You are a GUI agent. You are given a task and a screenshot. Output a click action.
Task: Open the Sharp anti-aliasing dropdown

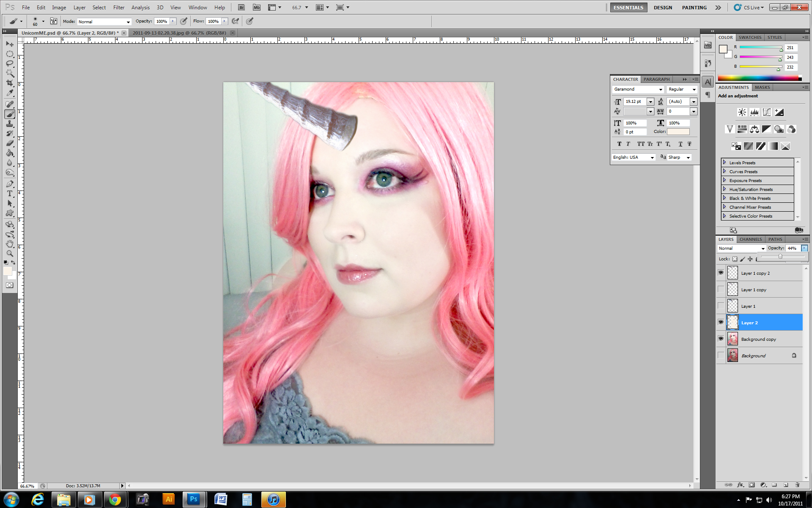point(679,157)
